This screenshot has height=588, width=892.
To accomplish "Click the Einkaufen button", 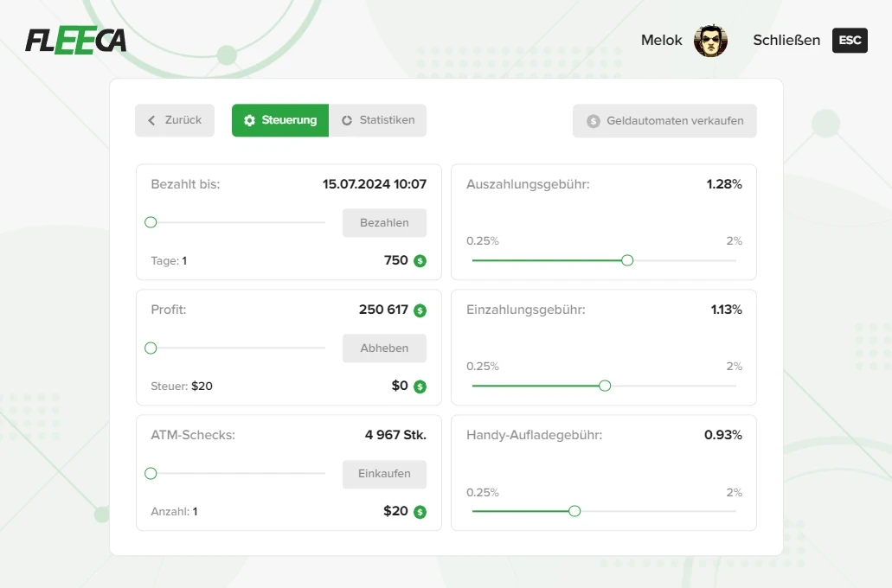I will [x=384, y=474].
